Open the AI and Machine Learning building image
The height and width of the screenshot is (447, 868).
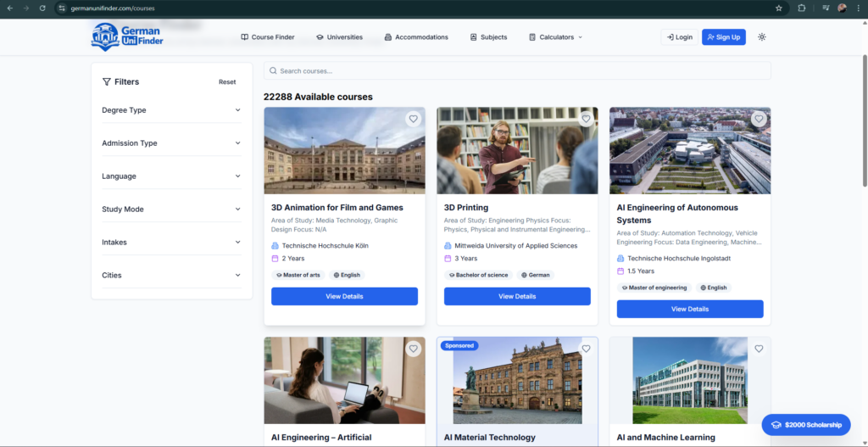(690, 381)
